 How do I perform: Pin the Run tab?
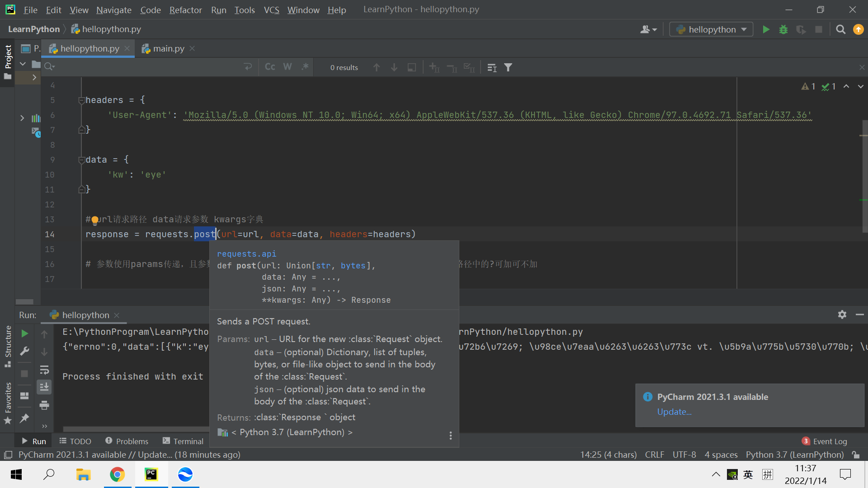coord(24,418)
